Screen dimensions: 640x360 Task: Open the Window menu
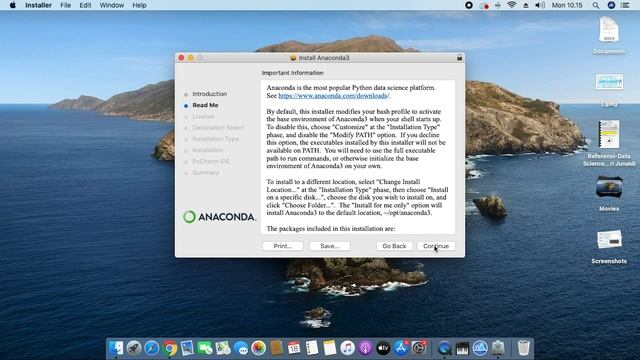(111, 5)
